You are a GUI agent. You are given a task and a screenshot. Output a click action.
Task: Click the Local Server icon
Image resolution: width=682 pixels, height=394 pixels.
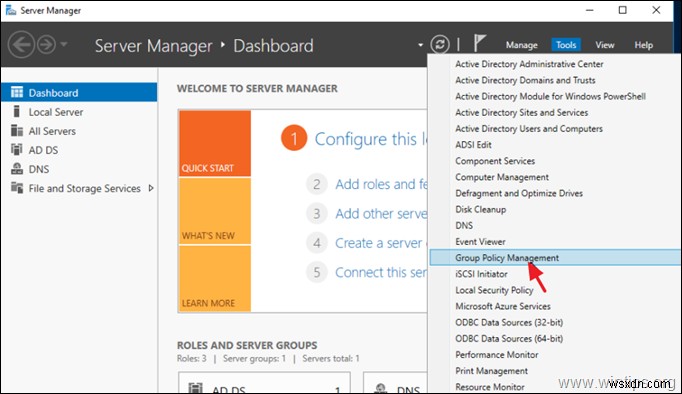coord(17,111)
